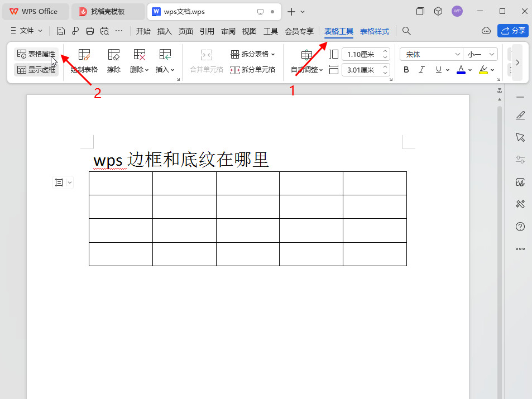Click the Print icon in quick toolbar
This screenshot has height=399, width=532.
[x=90, y=31]
